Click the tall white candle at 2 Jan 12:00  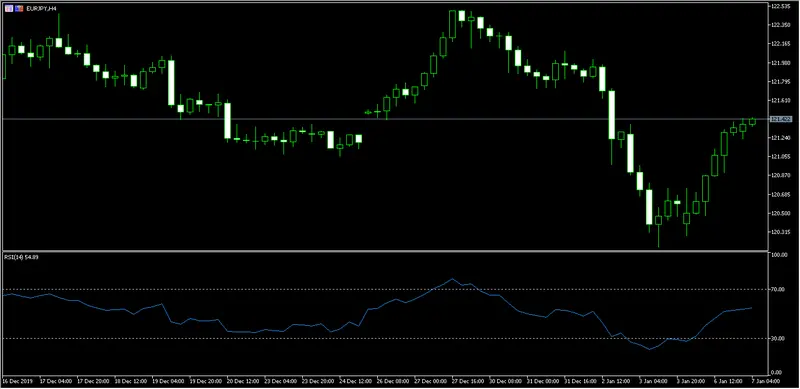click(x=611, y=115)
